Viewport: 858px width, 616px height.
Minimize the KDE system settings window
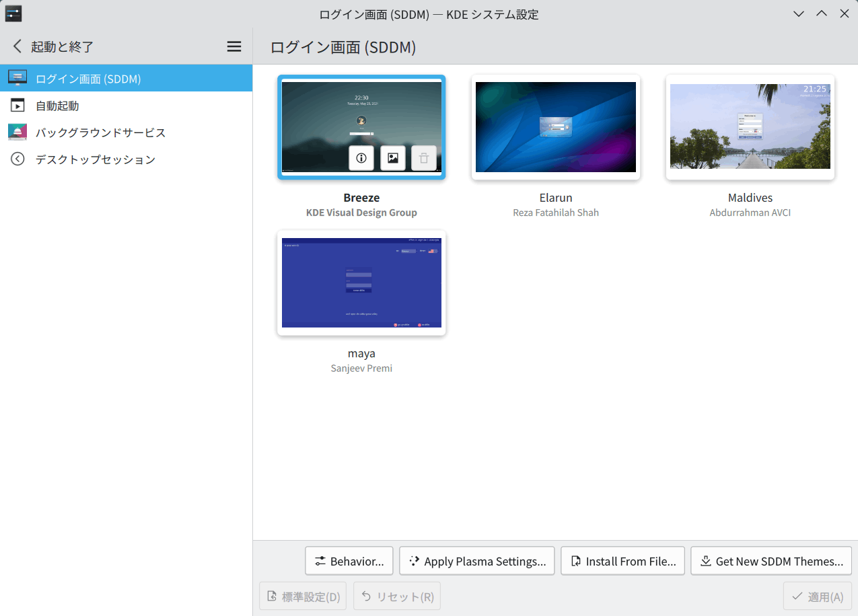[x=799, y=13]
